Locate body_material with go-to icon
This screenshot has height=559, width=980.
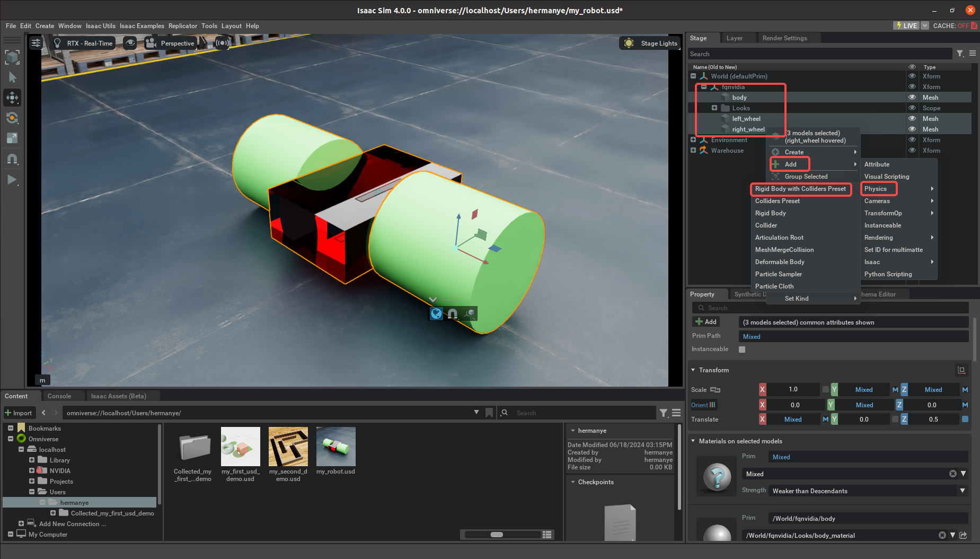coord(963,535)
